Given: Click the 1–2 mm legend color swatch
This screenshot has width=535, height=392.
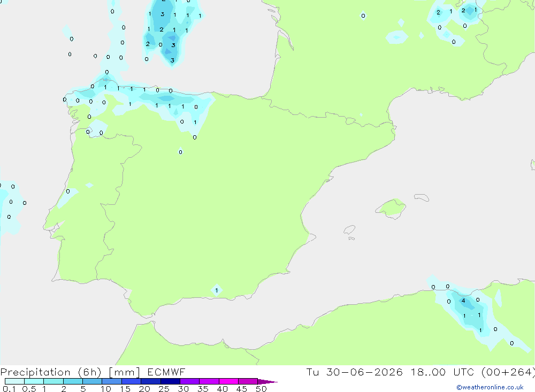Looking at the screenshot, I should (x=53, y=381).
